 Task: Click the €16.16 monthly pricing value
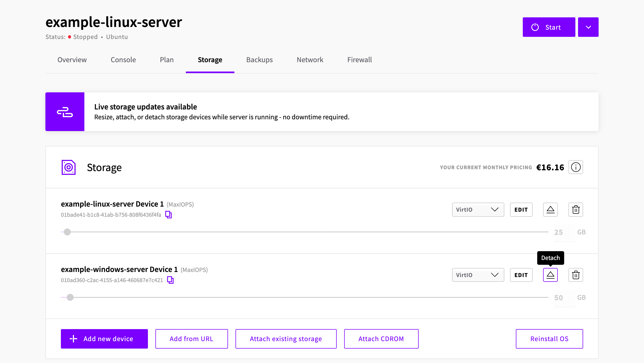tap(550, 167)
